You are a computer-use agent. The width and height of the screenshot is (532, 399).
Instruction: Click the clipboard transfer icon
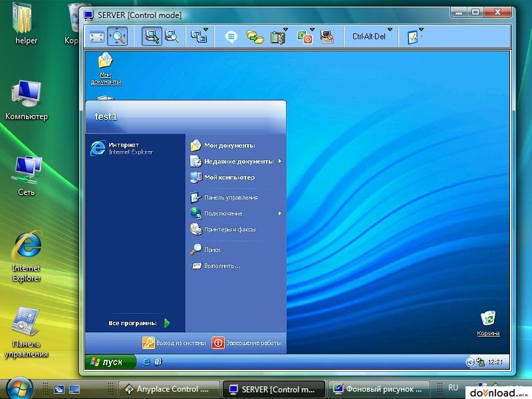277,37
